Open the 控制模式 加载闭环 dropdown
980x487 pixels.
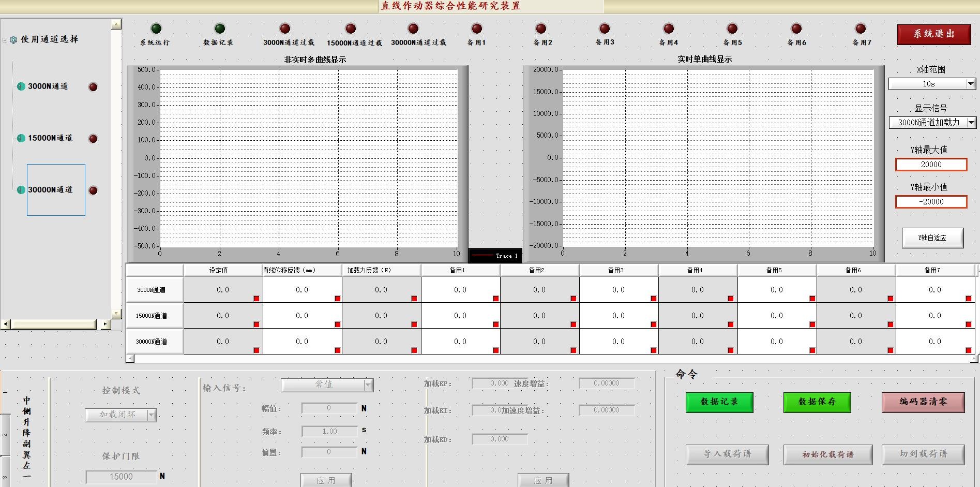(152, 415)
